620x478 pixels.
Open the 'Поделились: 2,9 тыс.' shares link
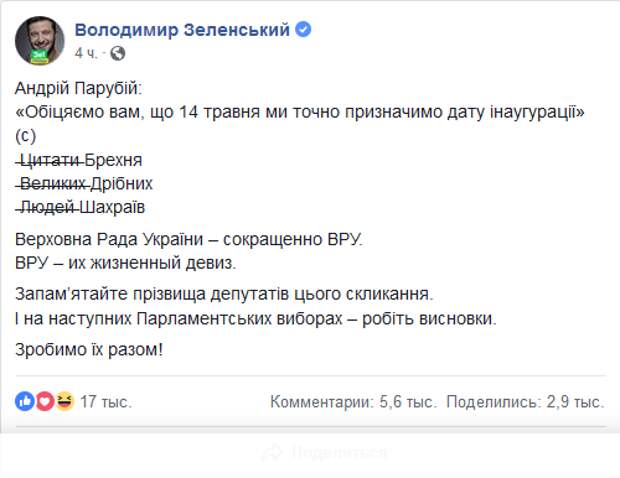click(x=525, y=402)
